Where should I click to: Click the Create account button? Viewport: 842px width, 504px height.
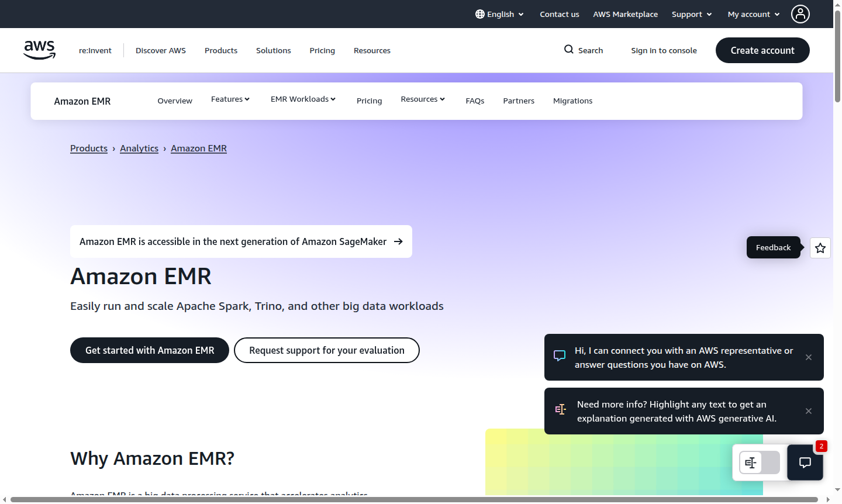coord(762,50)
